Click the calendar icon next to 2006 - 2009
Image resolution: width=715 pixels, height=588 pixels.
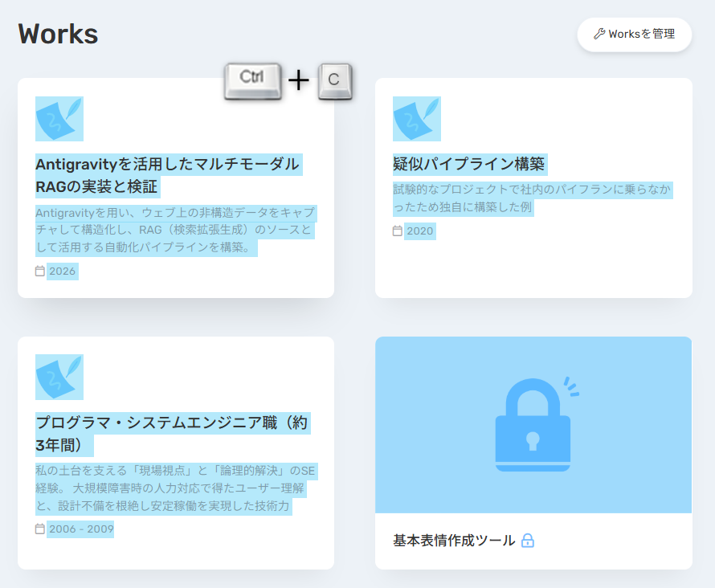pos(40,529)
